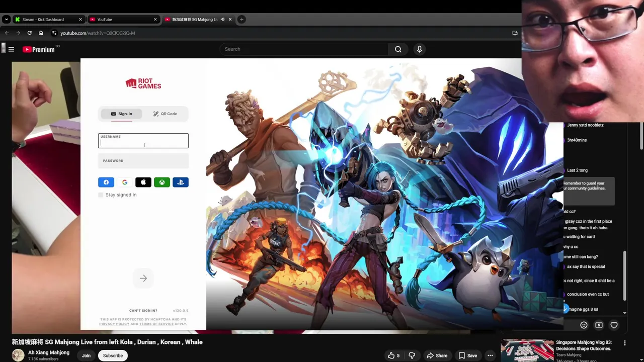Open the YouTube hamburger guide menu
Image resolution: width=644 pixels, height=362 pixels.
11,49
